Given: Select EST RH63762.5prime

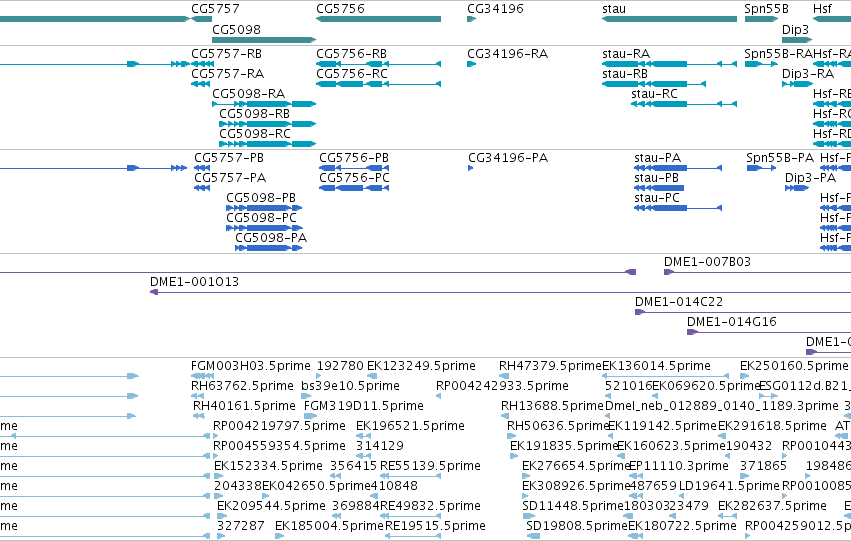Looking at the screenshot, I should tap(242, 386).
